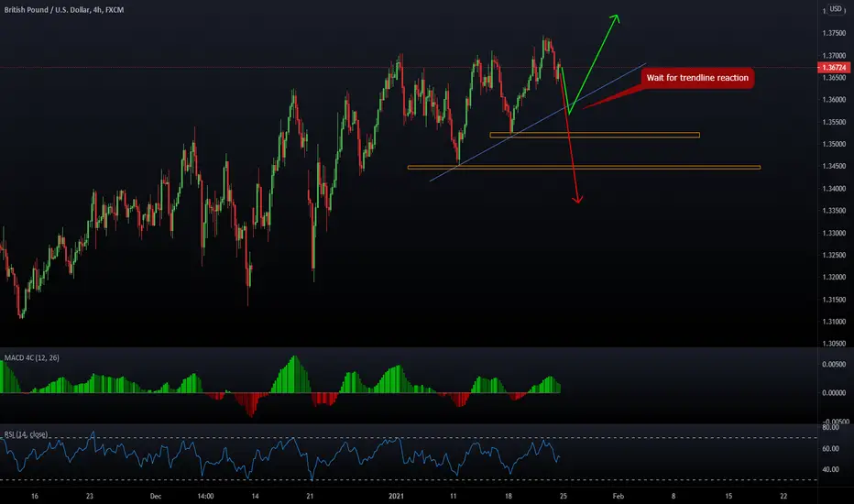This screenshot has width=854, height=504.
Task: Click the '21' date on time axis
Action: click(x=310, y=497)
